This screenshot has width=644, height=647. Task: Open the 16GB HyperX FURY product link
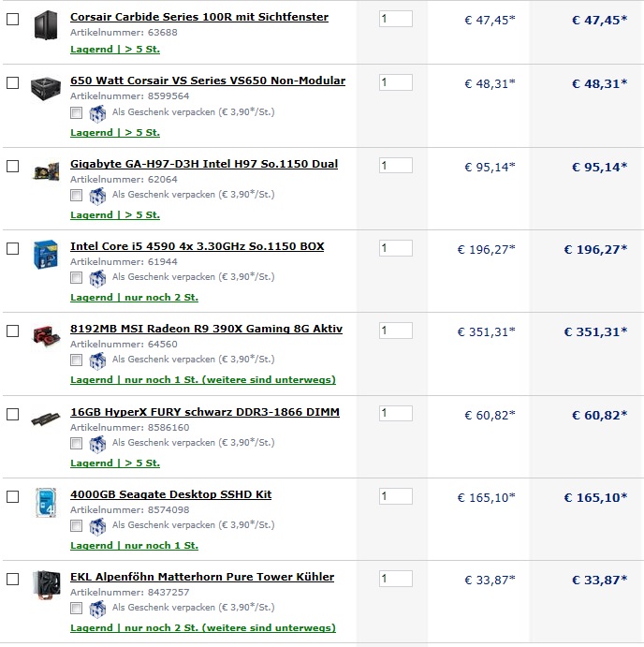pyautogui.click(x=204, y=412)
